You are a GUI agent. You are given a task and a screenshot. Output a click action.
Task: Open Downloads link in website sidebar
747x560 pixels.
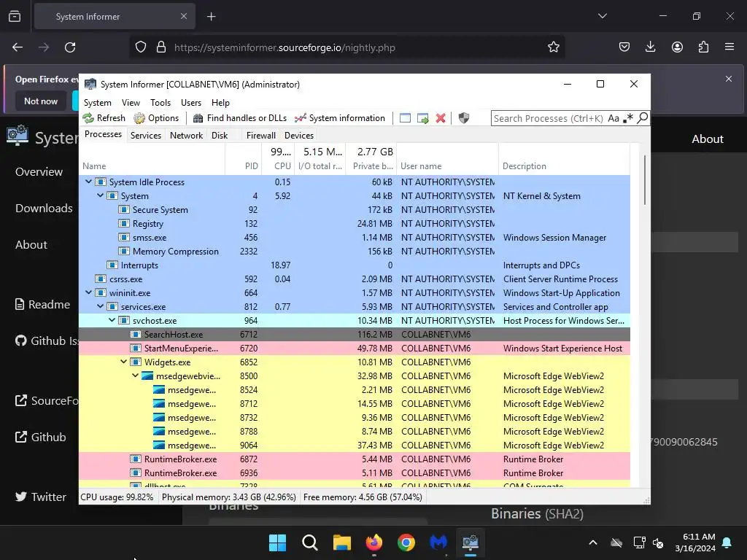[44, 208]
